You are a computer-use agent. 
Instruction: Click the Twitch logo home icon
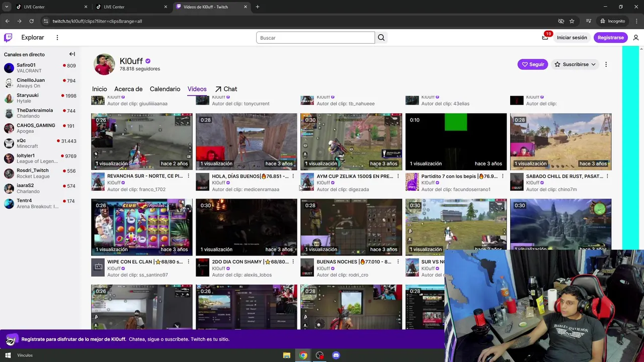(x=8, y=38)
